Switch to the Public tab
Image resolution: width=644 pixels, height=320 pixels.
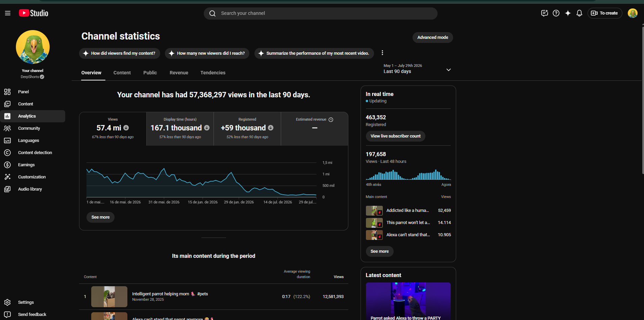(150, 73)
